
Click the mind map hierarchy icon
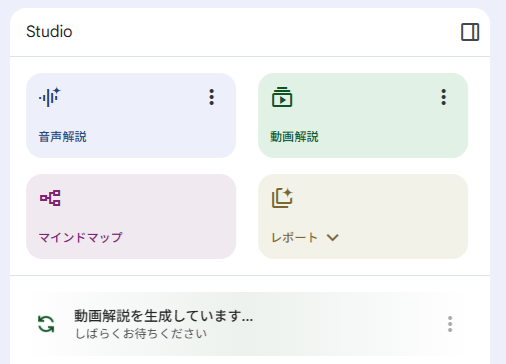pyautogui.click(x=50, y=198)
